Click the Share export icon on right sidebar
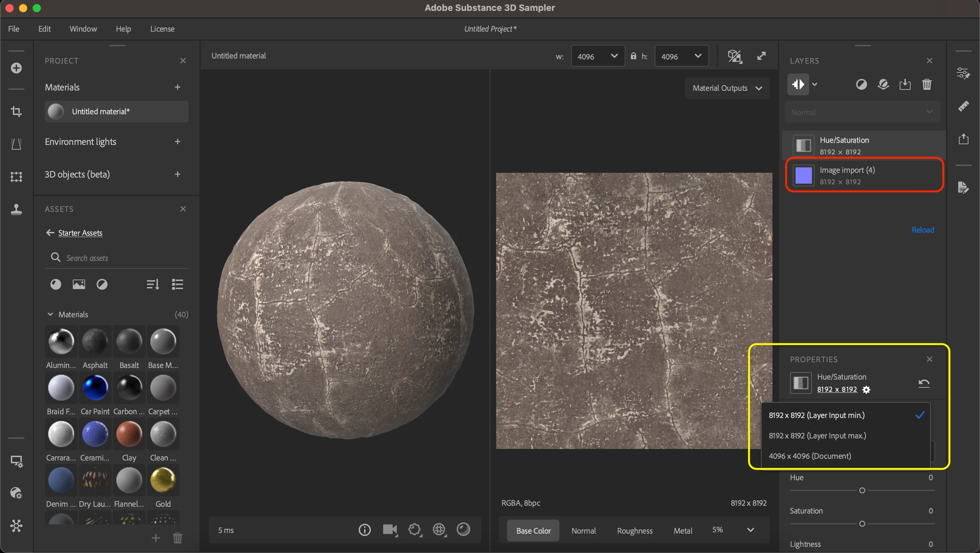 [x=963, y=139]
